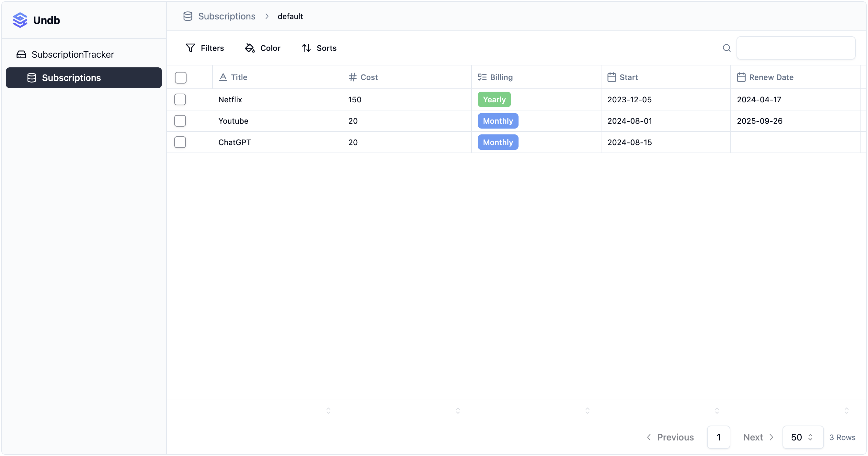Click the default breadcrumb tab label
Screen dimensions: 868x456
[290, 16]
